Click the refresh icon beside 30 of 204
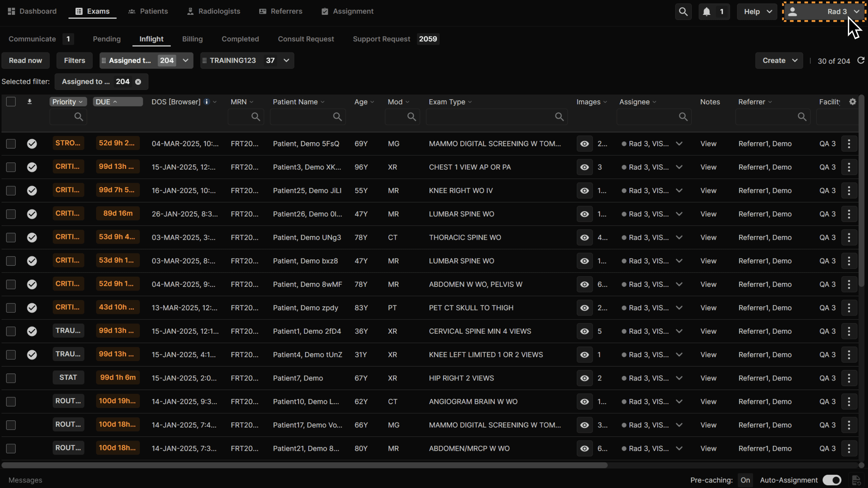The width and height of the screenshot is (868, 488). tap(861, 61)
